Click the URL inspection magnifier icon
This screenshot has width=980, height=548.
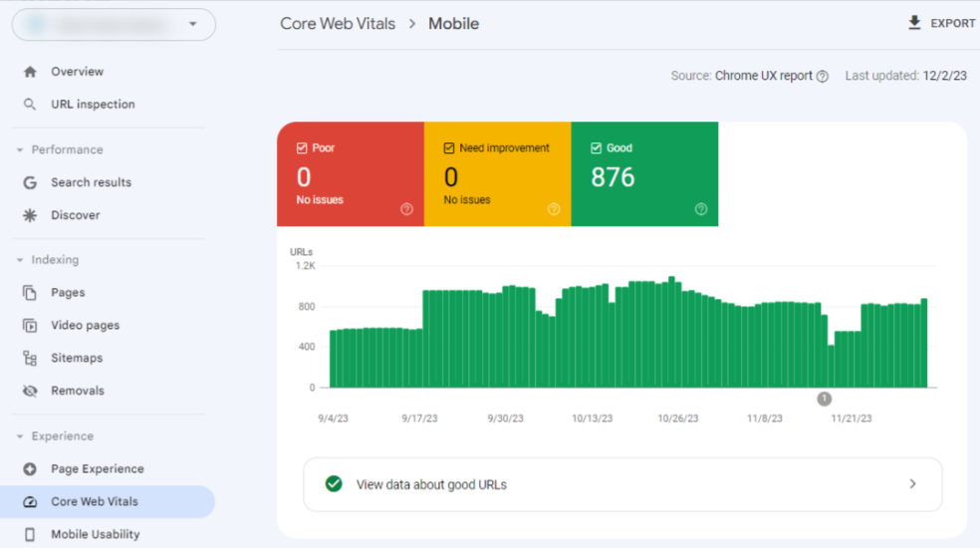tap(30, 105)
